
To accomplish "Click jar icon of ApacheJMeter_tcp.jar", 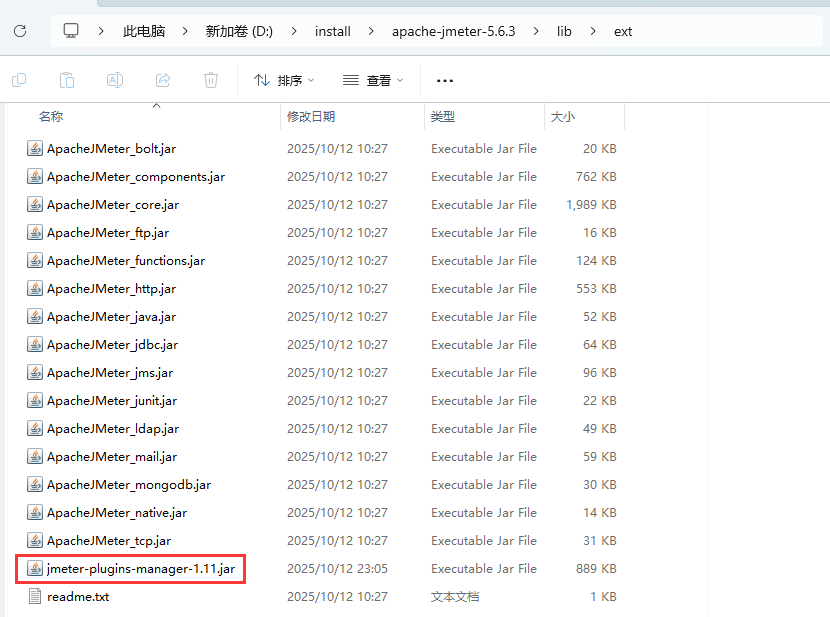I will 35,541.
